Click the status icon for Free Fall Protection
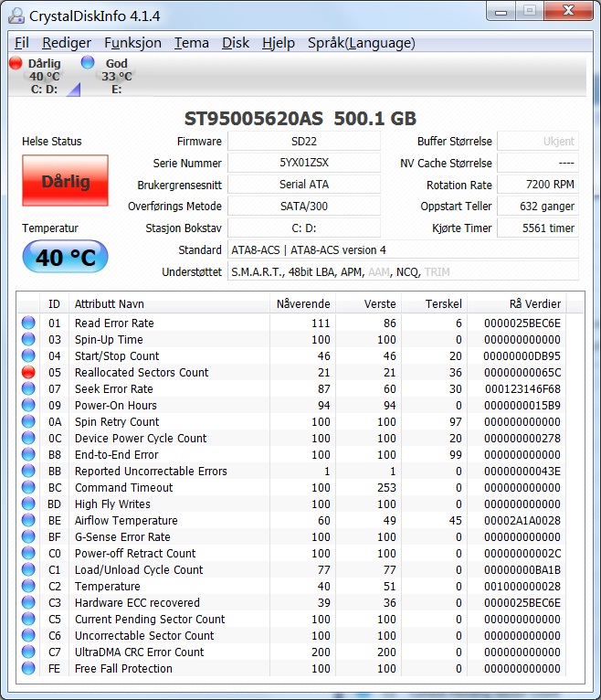This screenshot has height=700, width=601. pyautogui.click(x=28, y=668)
